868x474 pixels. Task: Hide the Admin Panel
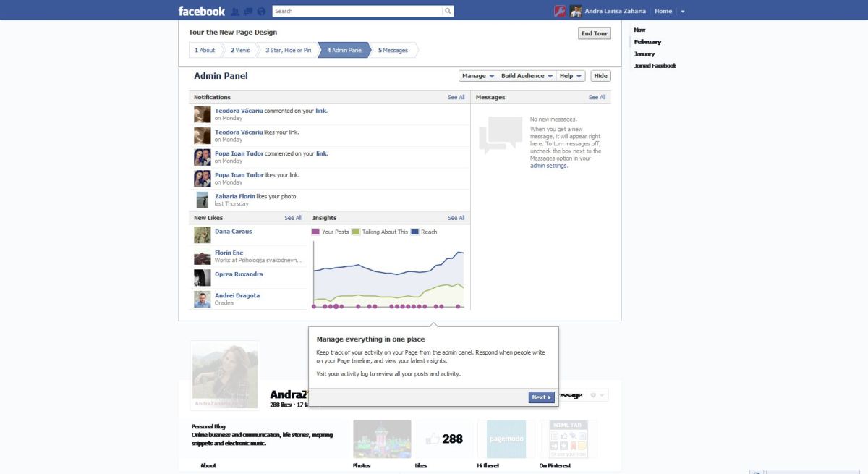coord(600,76)
